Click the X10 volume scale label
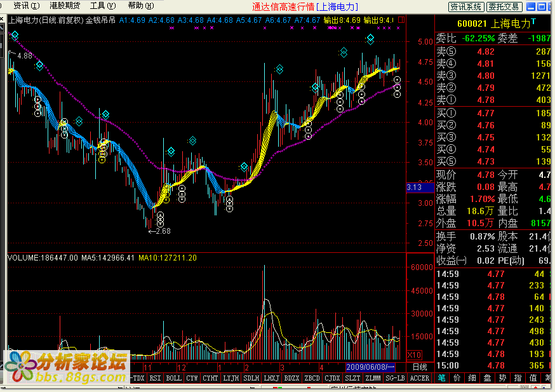 414,355
